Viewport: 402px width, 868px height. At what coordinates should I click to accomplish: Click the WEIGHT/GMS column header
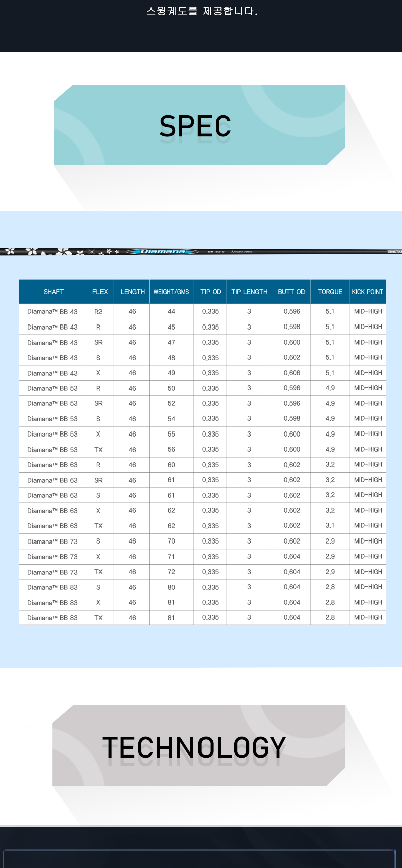click(x=171, y=292)
